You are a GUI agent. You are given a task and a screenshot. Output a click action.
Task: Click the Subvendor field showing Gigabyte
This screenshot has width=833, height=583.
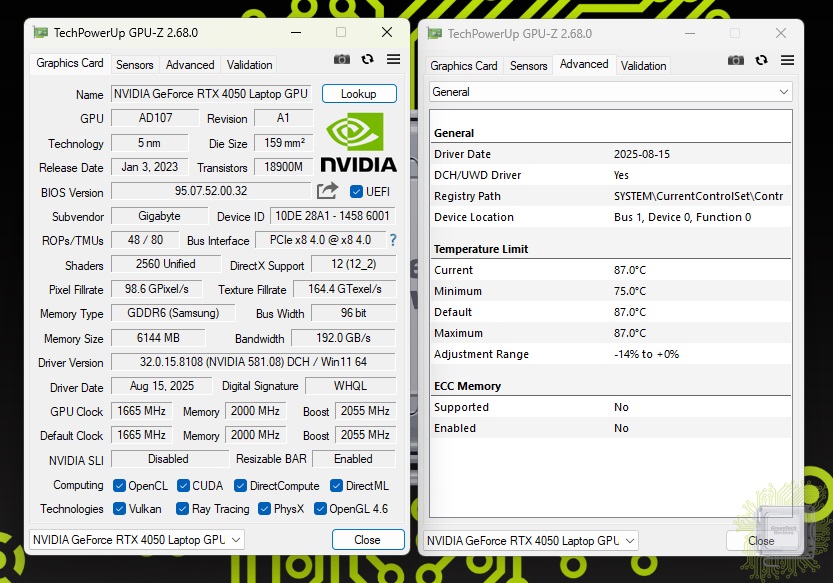(x=159, y=216)
